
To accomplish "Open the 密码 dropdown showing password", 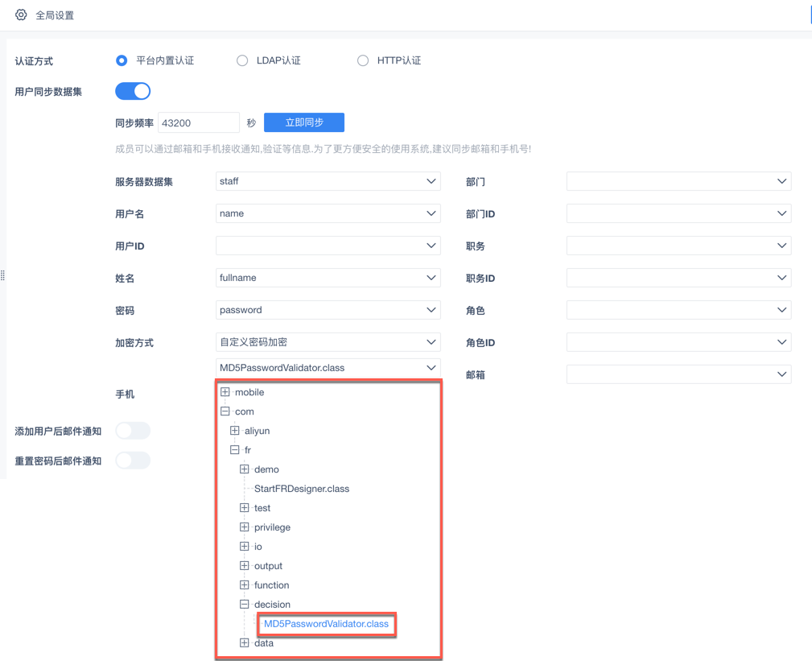I will click(328, 310).
